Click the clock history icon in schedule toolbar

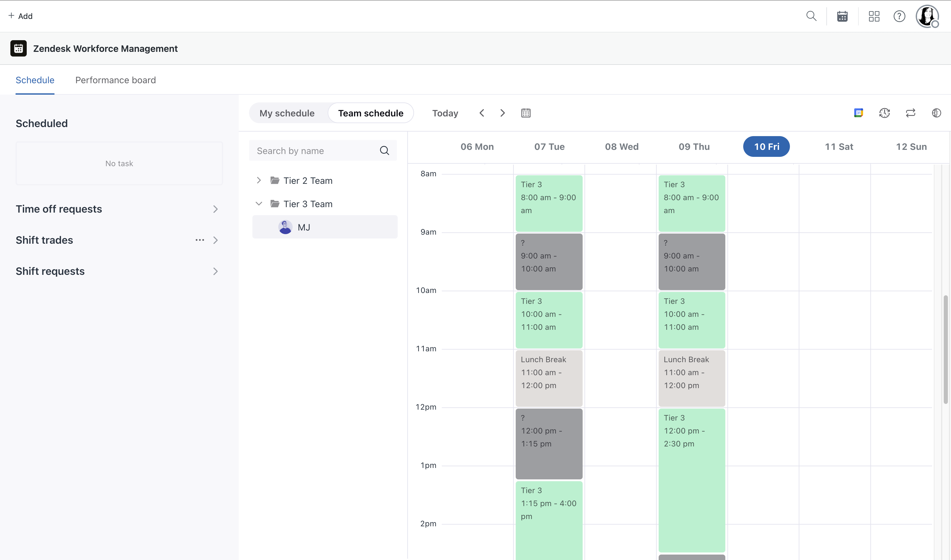[885, 113]
